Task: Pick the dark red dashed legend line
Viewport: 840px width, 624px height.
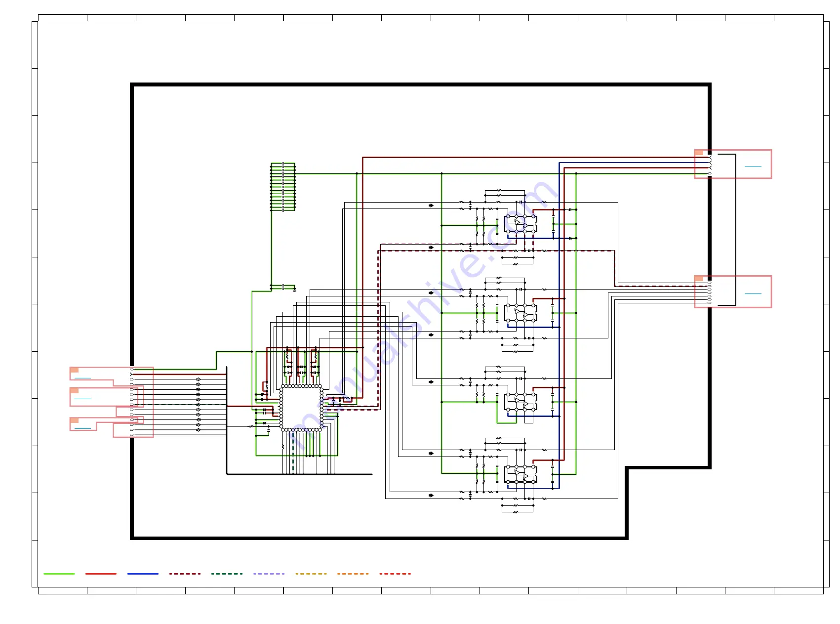Action: [x=185, y=574]
